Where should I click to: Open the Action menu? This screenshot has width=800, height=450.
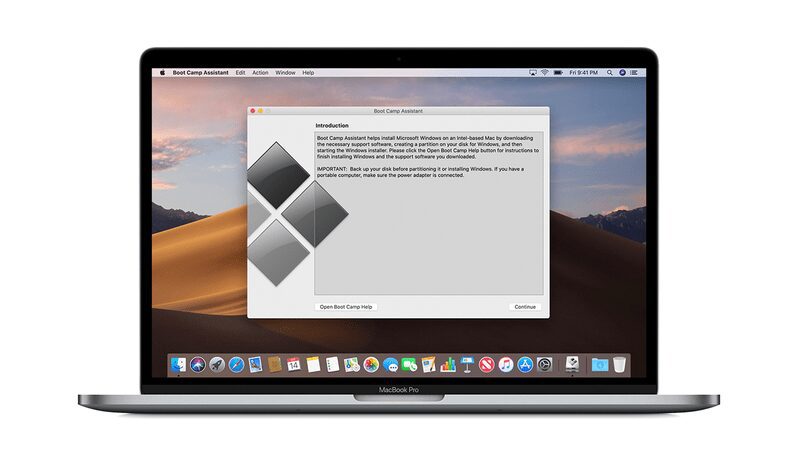point(260,73)
